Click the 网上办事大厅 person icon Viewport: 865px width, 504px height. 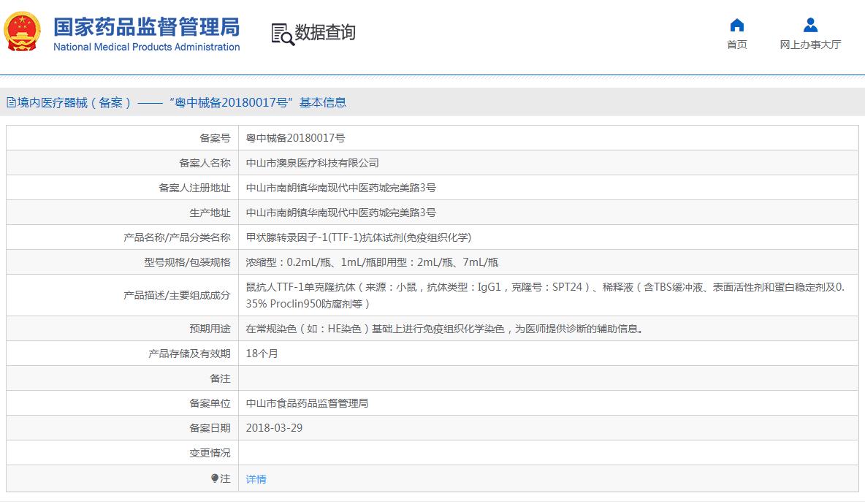pos(810,26)
